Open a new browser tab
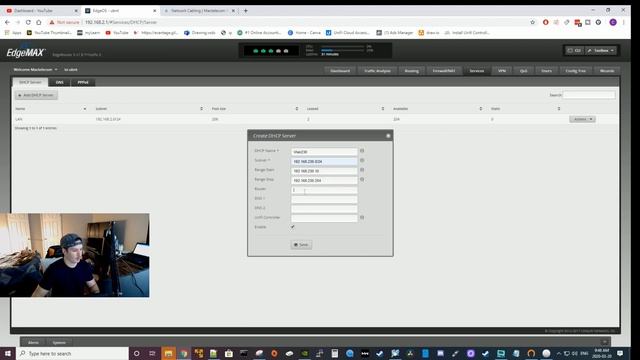This screenshot has height=360, width=640. [246, 11]
